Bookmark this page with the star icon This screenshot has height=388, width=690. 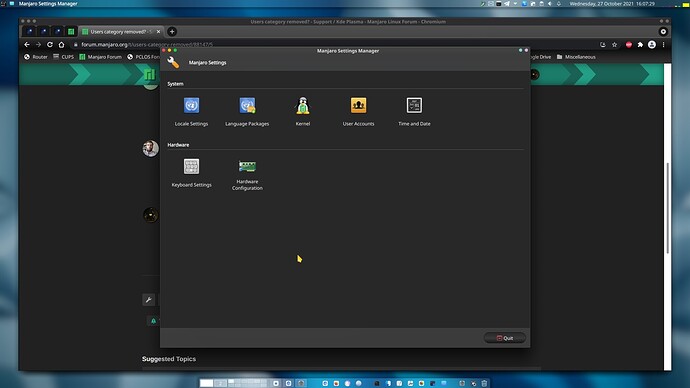pyautogui.click(x=614, y=44)
